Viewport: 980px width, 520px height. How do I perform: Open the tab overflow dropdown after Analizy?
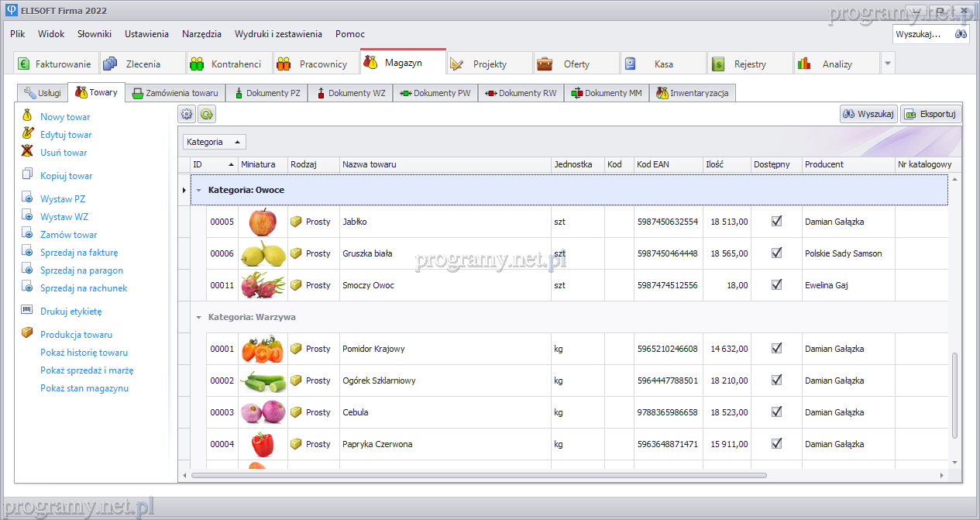pos(888,64)
